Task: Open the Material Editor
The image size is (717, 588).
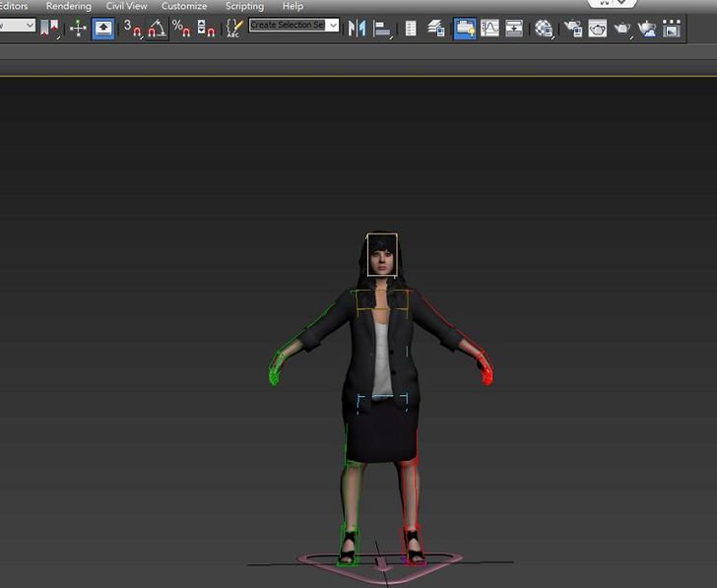Action: (544, 29)
